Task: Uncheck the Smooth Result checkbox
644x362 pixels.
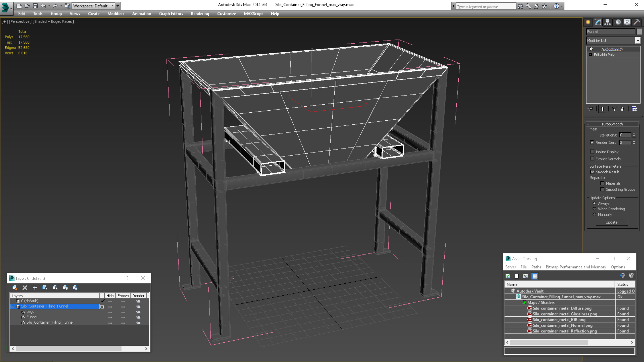Action: tap(592, 172)
